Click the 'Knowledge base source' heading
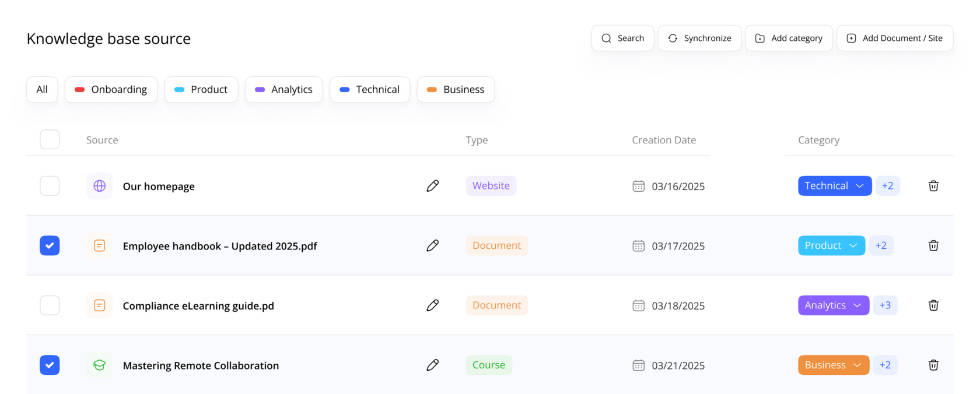 (108, 38)
